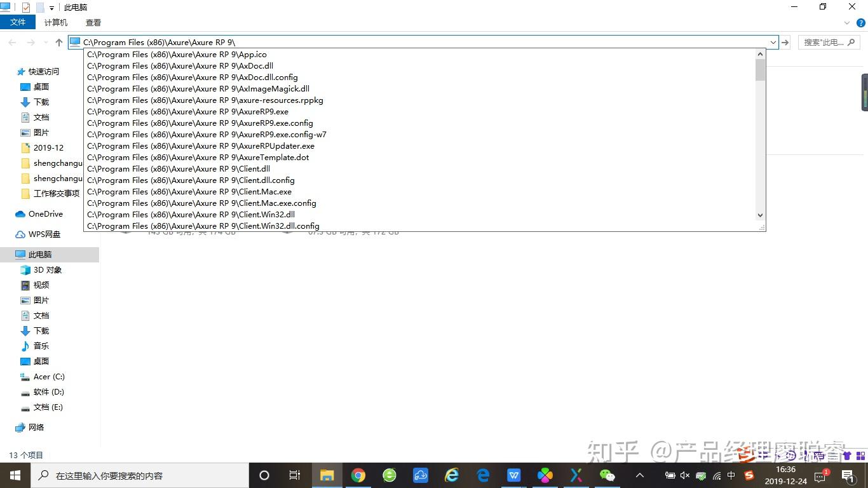Screen dimensions: 868x488
Task: Open the 文档 (E:) drive
Action: (48, 407)
